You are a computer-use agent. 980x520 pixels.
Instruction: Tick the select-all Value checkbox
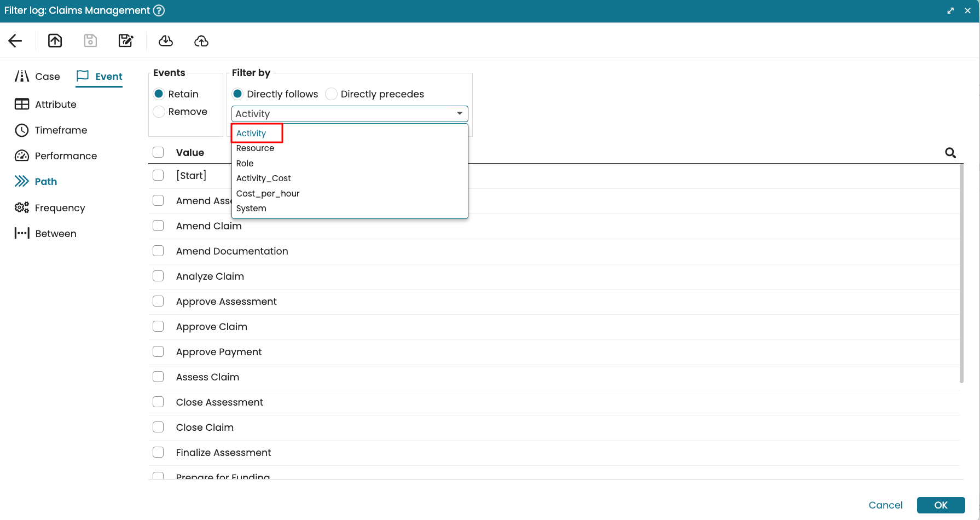(158, 153)
